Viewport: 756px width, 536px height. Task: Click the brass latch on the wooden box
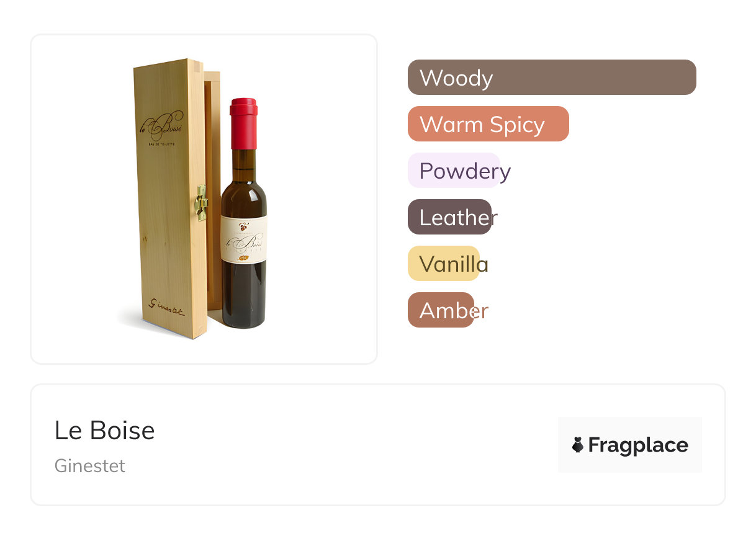201,202
